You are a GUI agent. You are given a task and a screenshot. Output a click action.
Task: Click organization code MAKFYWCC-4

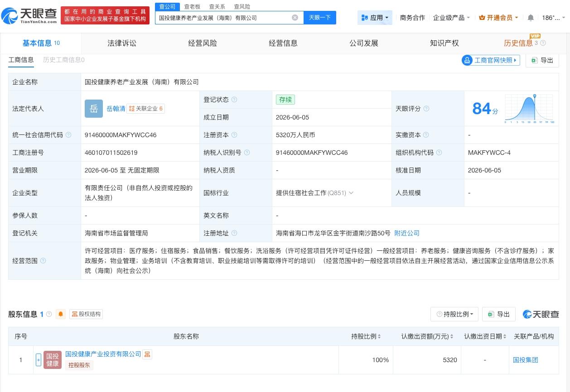click(x=489, y=153)
